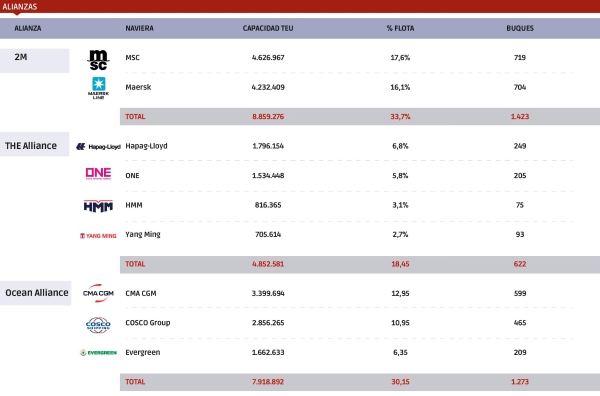Screen dimensions: 600x396
Task: Select the Ocean Alliance label
Action: pyautogui.click(x=37, y=293)
